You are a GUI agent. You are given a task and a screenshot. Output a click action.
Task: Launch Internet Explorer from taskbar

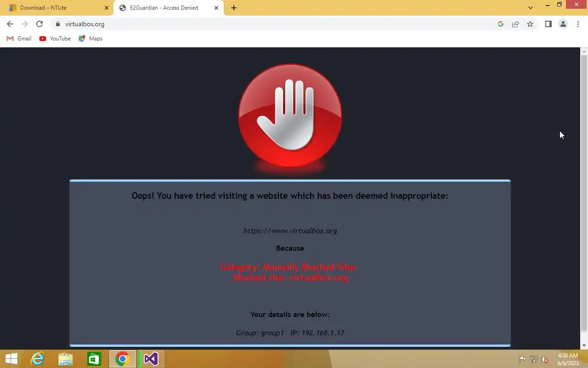click(37, 359)
